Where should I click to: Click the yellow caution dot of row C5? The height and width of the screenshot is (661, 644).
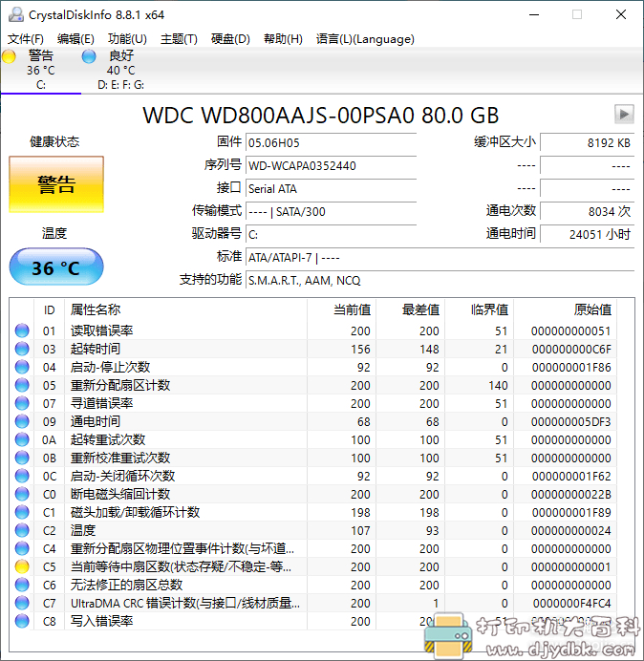(22, 566)
